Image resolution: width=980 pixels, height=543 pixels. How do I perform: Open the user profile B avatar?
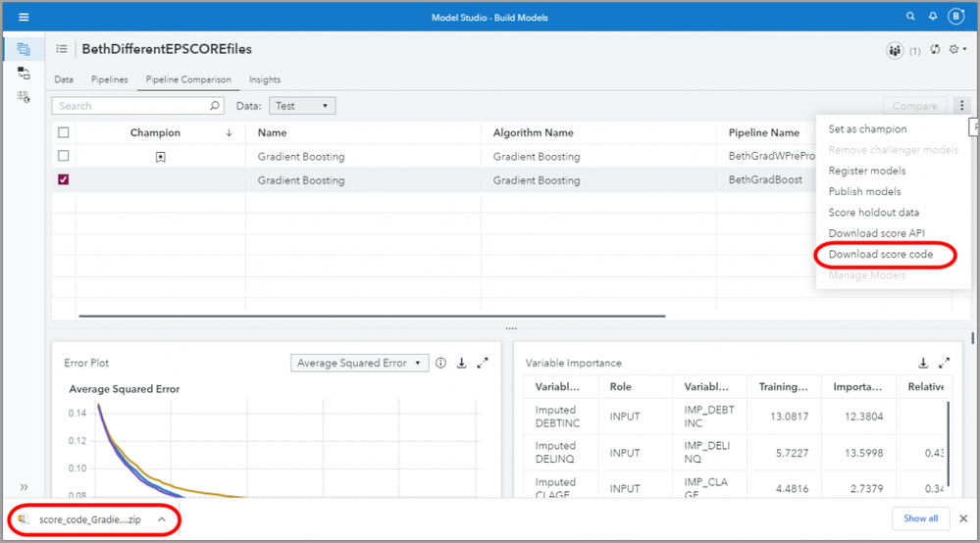[956, 17]
